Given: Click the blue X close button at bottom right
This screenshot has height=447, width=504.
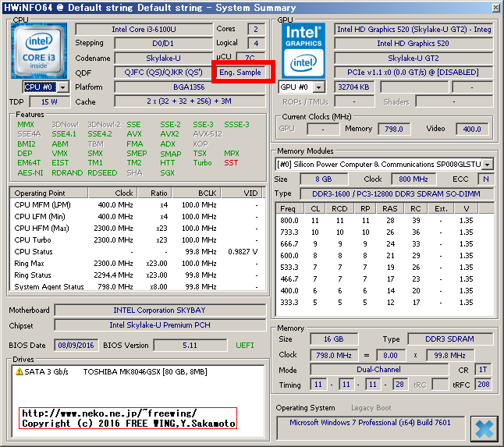Looking at the screenshot, I should coord(484,429).
